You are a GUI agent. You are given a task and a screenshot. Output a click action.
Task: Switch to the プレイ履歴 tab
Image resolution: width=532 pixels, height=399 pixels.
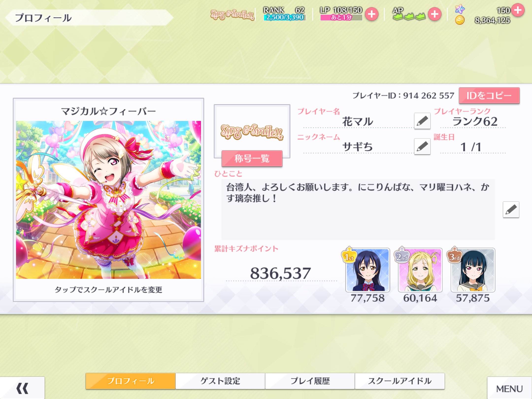[310, 381]
